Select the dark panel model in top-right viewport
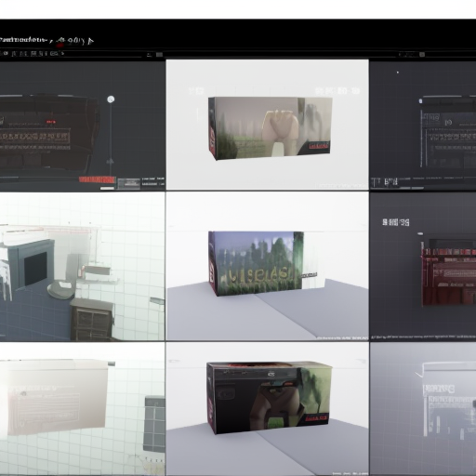Image resolution: width=476 pixels, height=476 pixels. pyautogui.click(x=448, y=132)
